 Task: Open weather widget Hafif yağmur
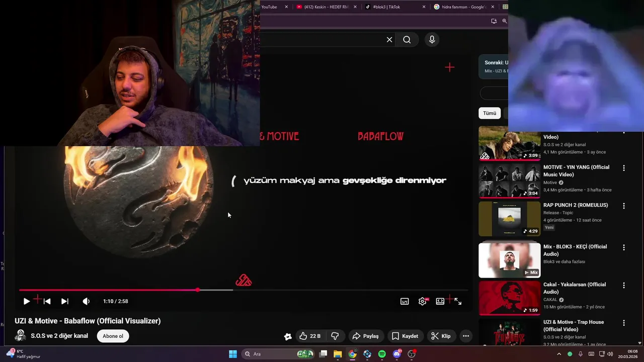[23, 354]
